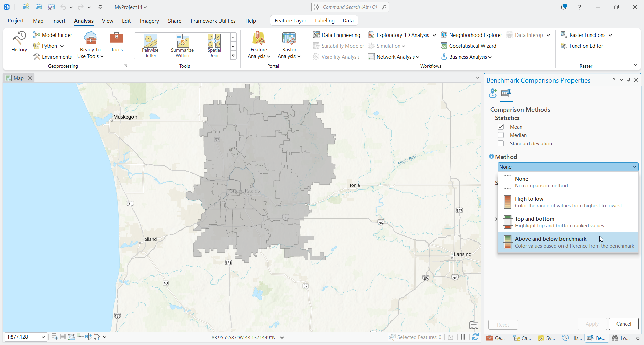Check the Standard deviation checkbox
The height and width of the screenshot is (345, 644).
pyautogui.click(x=501, y=143)
